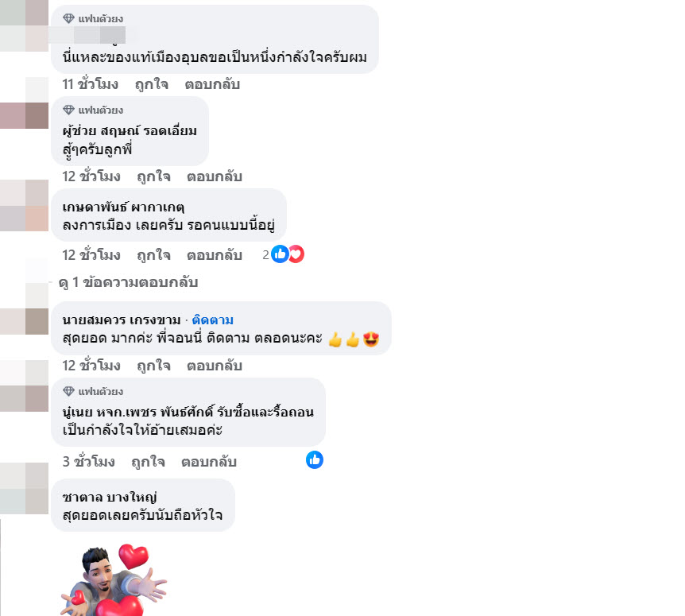
Task: Click the diamond badge above ผู้ช่วย สฤษณ์
Action: [68, 110]
